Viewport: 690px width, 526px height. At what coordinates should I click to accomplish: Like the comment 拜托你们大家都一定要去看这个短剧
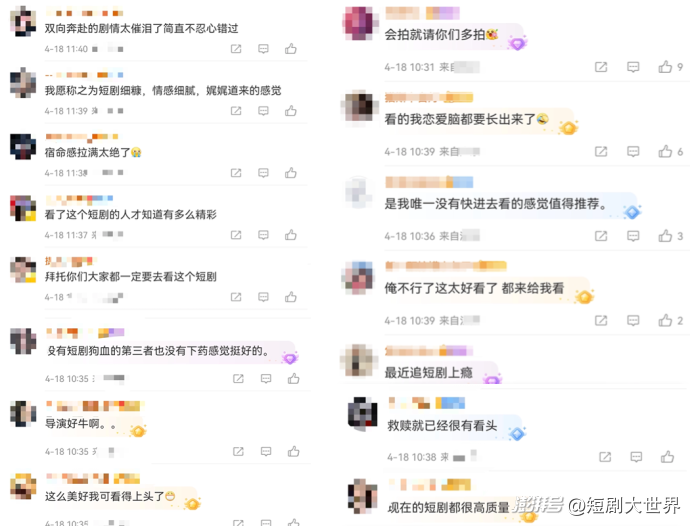290,297
